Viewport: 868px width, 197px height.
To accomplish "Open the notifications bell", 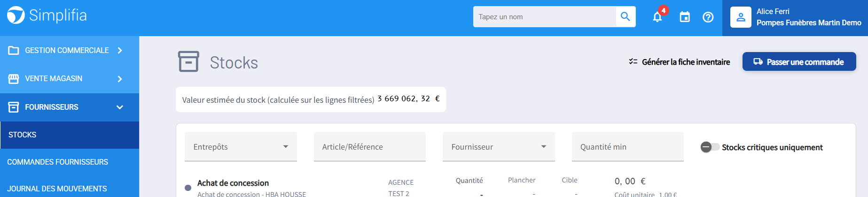I will (657, 17).
